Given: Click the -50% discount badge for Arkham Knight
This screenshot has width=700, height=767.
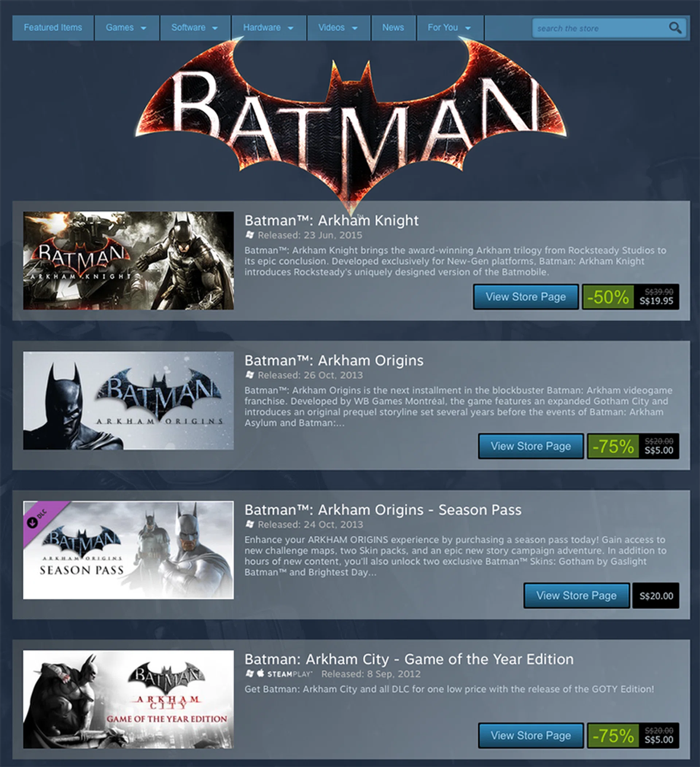Looking at the screenshot, I should [x=608, y=297].
